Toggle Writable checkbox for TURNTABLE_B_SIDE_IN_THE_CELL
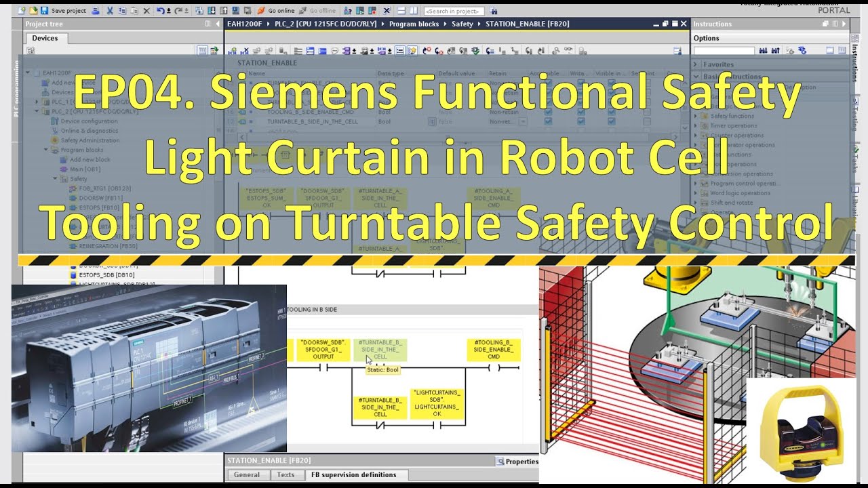Viewport: 868px width, 488px height. point(580,121)
